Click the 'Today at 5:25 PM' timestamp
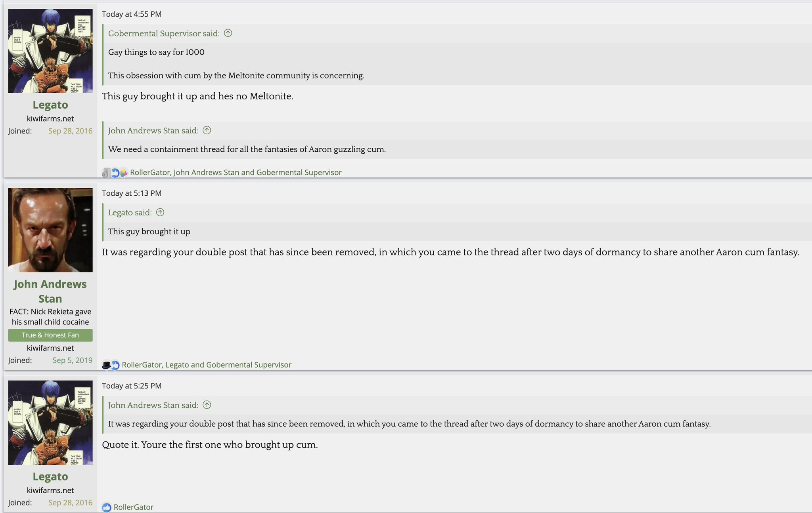The height and width of the screenshot is (513, 812). point(132,386)
